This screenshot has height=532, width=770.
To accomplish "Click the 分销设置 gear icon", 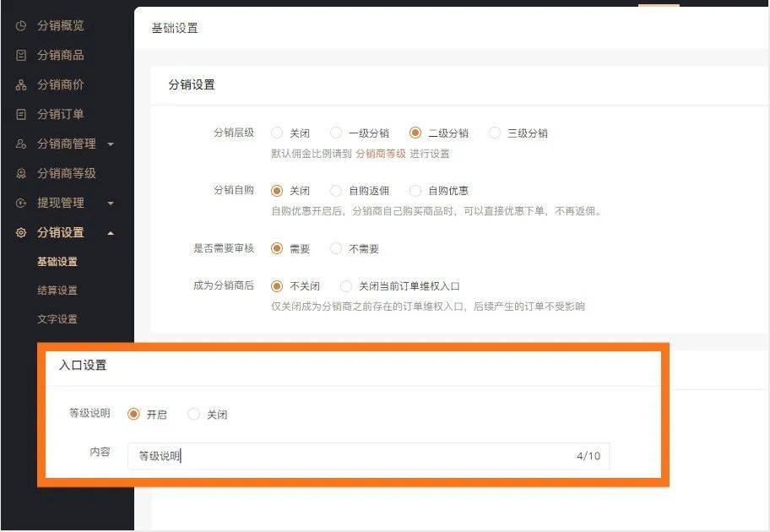I will tap(20, 232).
